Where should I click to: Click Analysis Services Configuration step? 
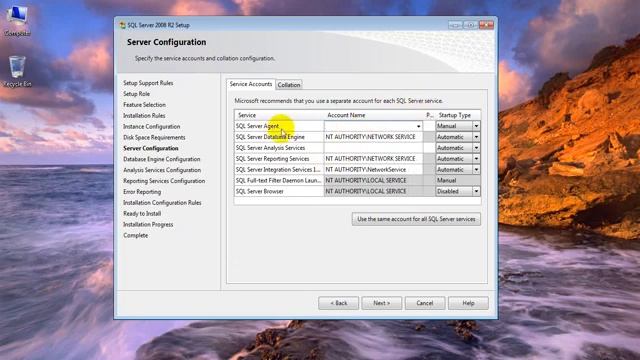[162, 170]
